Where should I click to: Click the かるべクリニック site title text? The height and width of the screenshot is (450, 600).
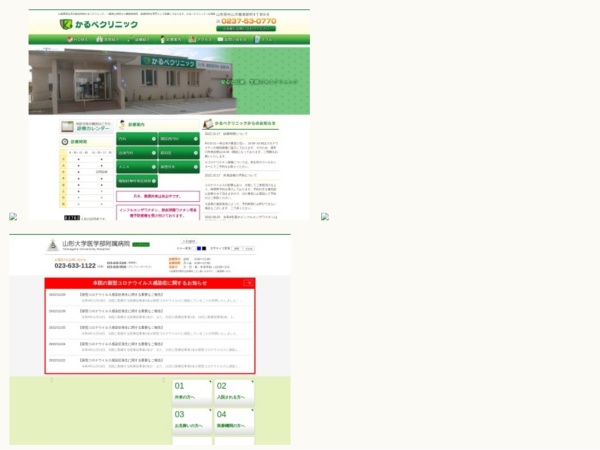coord(106,24)
